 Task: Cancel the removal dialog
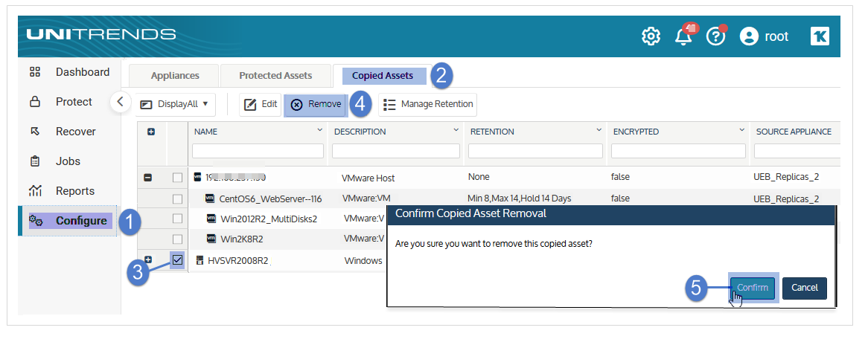click(x=804, y=288)
